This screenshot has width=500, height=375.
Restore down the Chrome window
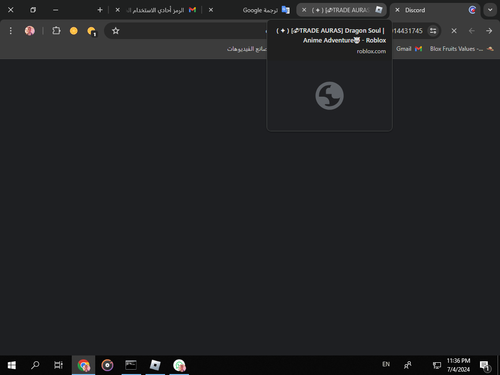click(33, 10)
